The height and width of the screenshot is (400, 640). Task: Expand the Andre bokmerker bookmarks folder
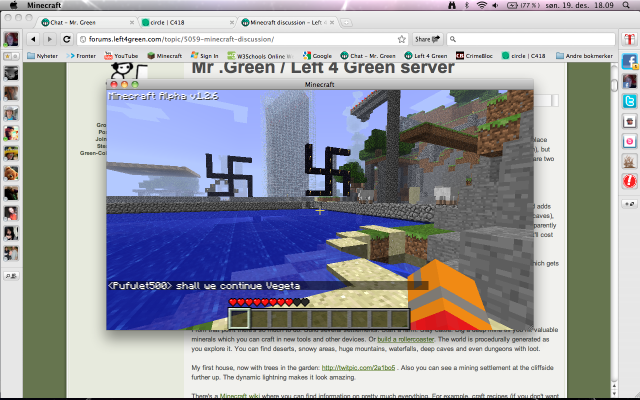[x=584, y=56]
